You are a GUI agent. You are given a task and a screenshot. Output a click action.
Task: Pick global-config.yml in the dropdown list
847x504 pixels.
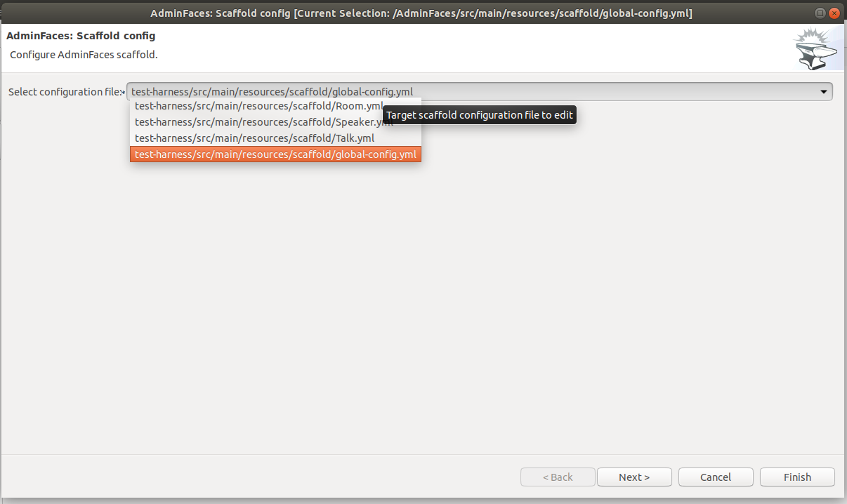(x=275, y=154)
